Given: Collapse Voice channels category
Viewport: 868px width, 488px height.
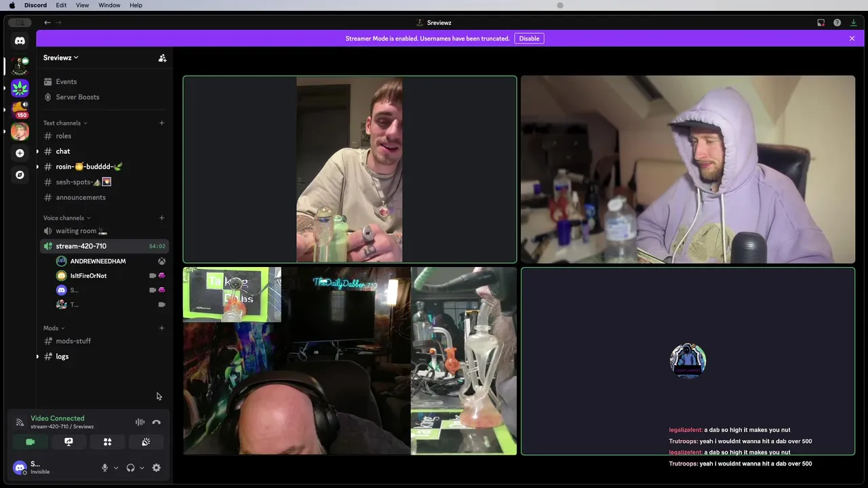Looking at the screenshot, I should tap(67, 218).
